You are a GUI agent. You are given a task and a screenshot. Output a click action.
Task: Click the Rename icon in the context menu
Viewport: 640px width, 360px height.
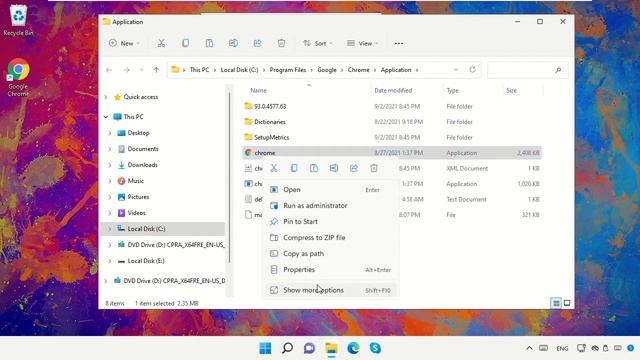(334, 168)
